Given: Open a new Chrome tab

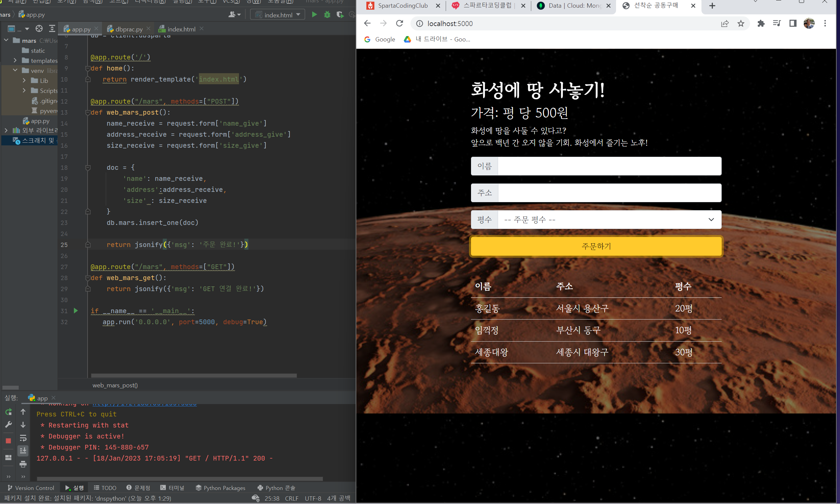Looking at the screenshot, I should [x=712, y=6].
